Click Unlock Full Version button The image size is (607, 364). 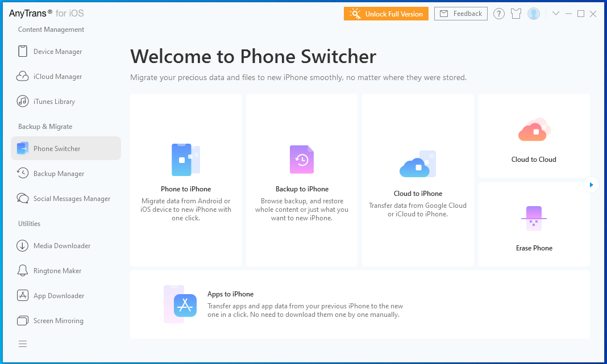[386, 14]
